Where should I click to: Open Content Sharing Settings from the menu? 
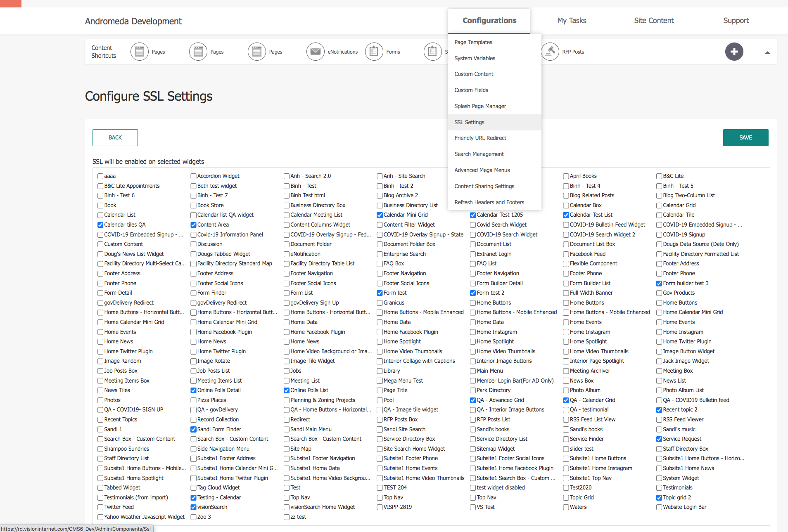[495, 186]
